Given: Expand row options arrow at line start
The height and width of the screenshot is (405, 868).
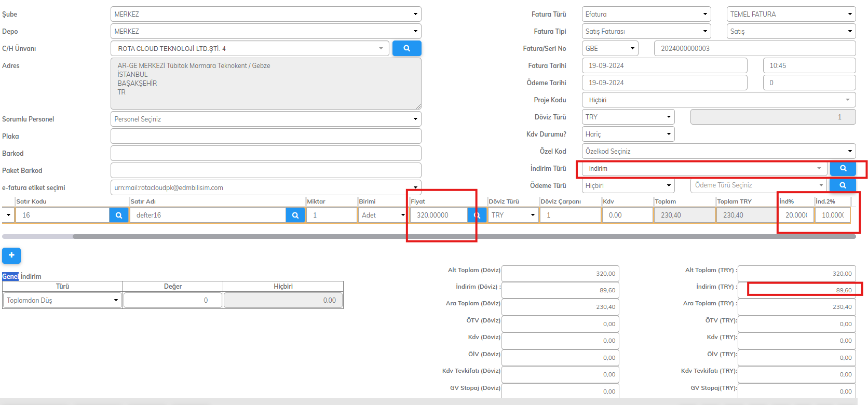Looking at the screenshot, I should tap(8, 215).
